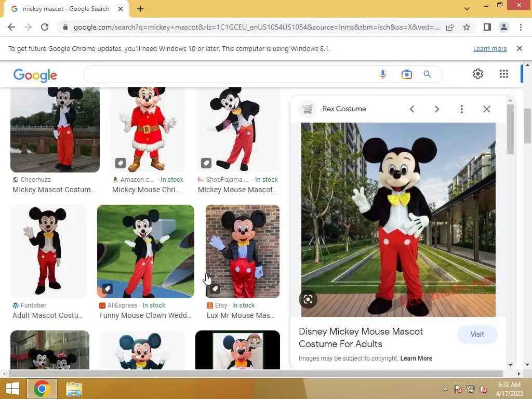The image size is (532, 399).
Task: Close the Rex Costume preview panel
Action: 486,109
